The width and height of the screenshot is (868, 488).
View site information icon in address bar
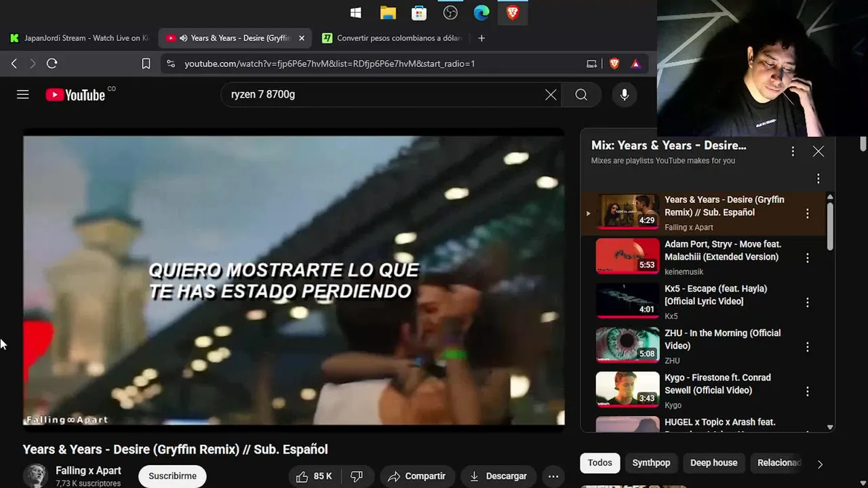click(171, 64)
